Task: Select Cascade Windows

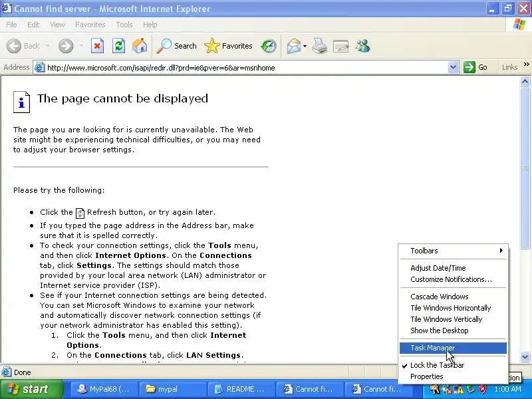Action: pyautogui.click(x=454, y=297)
